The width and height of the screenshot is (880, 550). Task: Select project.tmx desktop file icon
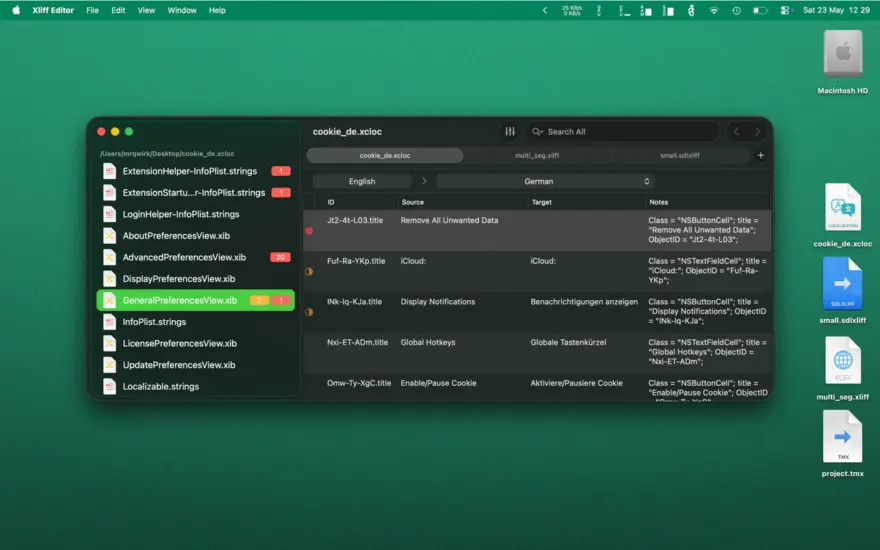pos(842,437)
